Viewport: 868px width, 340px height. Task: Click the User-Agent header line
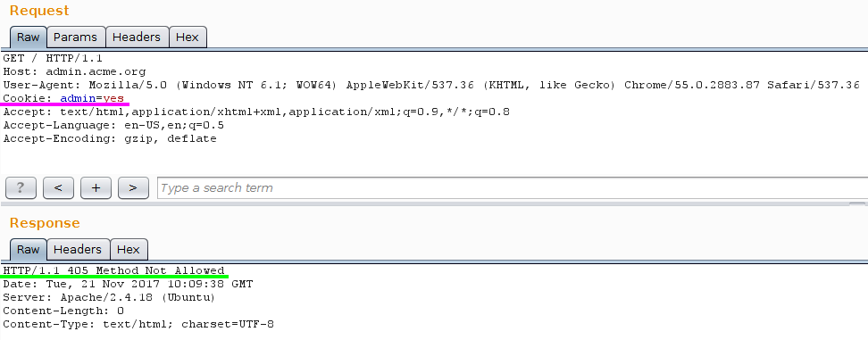click(x=431, y=85)
